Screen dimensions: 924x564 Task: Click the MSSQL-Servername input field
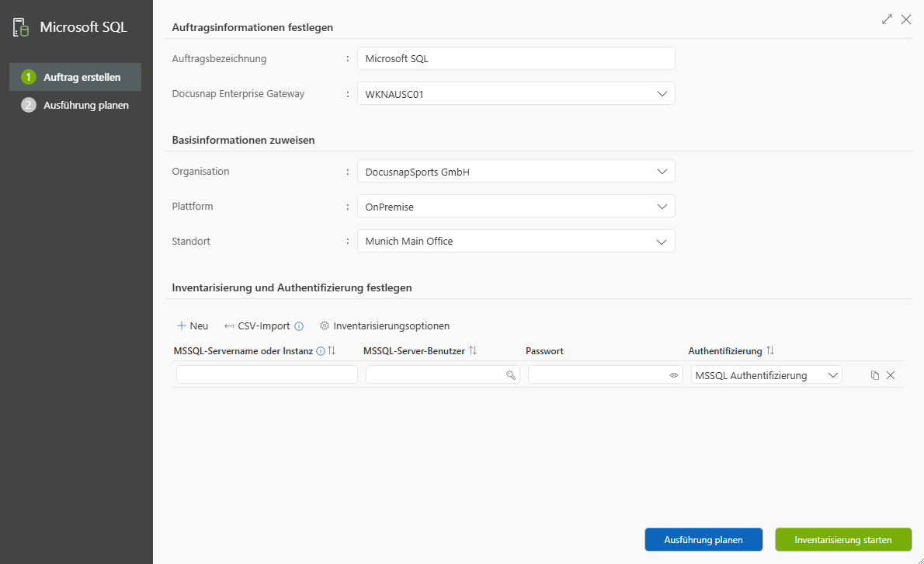point(267,374)
